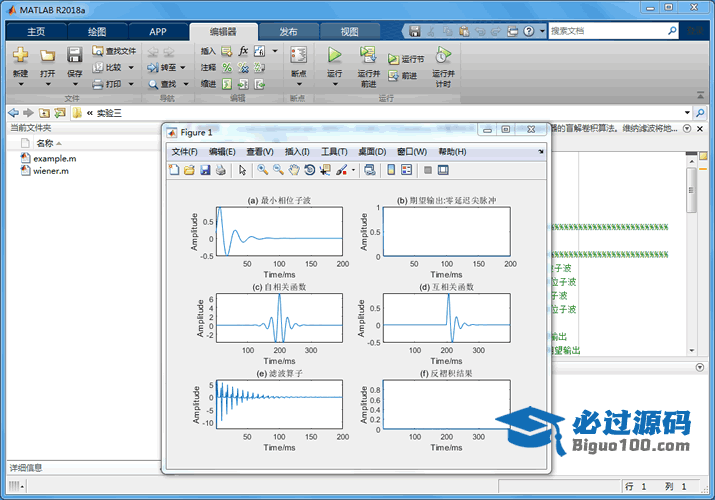Open Figure 1 窗口(W) menu
Image resolution: width=715 pixels, height=500 pixels.
point(412,152)
